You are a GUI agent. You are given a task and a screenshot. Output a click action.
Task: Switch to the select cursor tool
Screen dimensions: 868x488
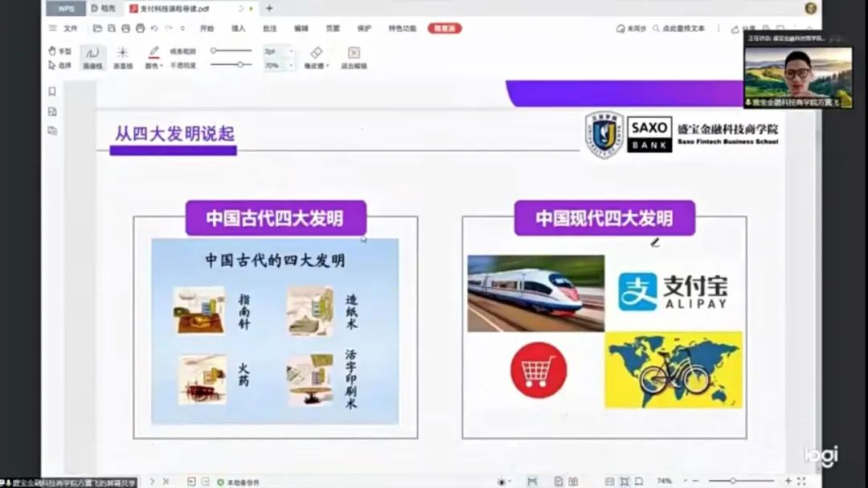click(60, 65)
